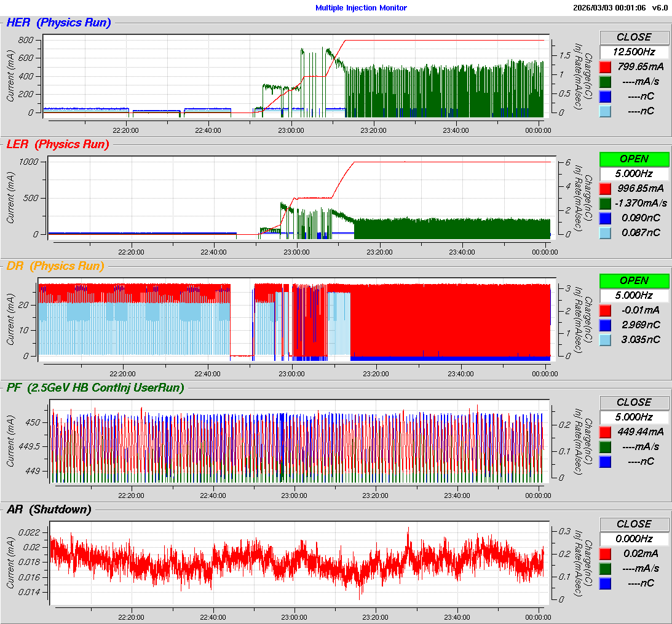The image size is (672, 624).
Task: Click the LER light blue charge swatch
Action: click(x=605, y=232)
